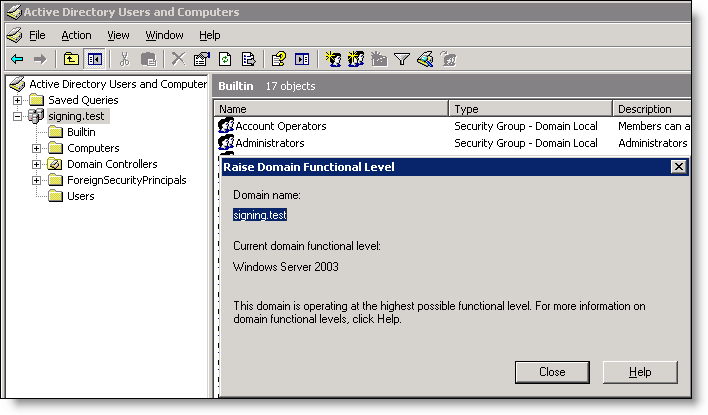Open filter options with the funnel icon
This screenshot has width=708, height=415.
tap(402, 60)
